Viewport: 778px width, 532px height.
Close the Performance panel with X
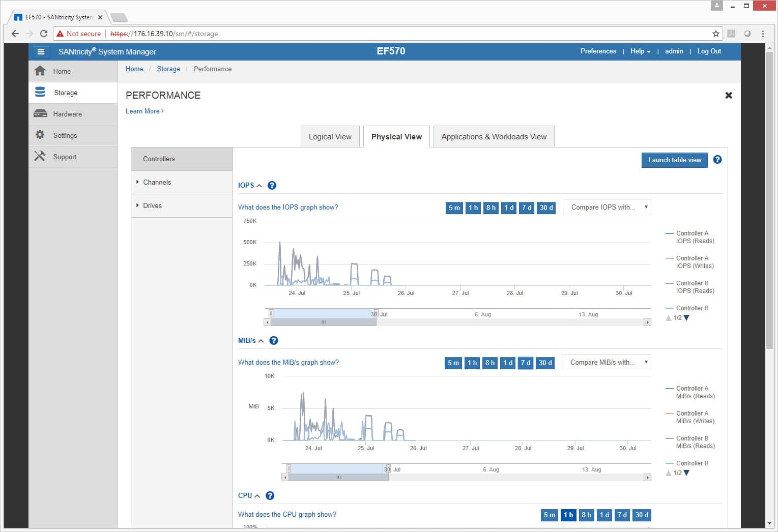[729, 95]
